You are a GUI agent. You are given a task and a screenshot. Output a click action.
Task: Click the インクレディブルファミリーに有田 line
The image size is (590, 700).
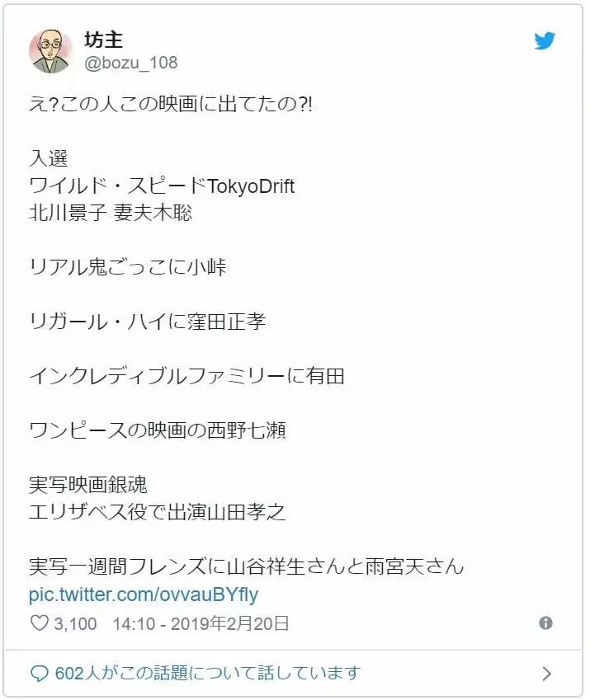tap(186, 376)
